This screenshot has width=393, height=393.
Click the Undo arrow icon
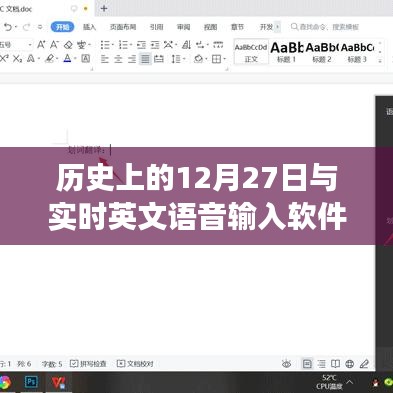pyautogui.click(x=8, y=27)
